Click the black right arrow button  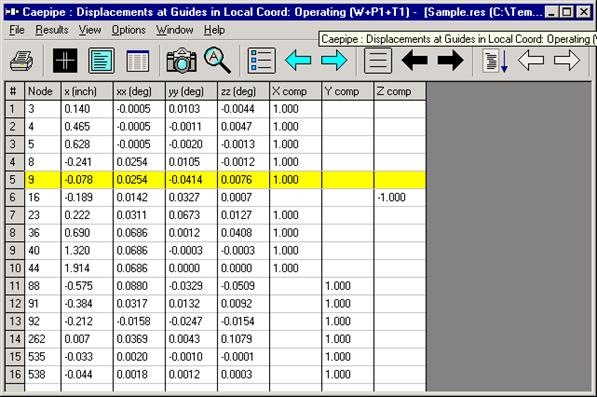(451, 61)
